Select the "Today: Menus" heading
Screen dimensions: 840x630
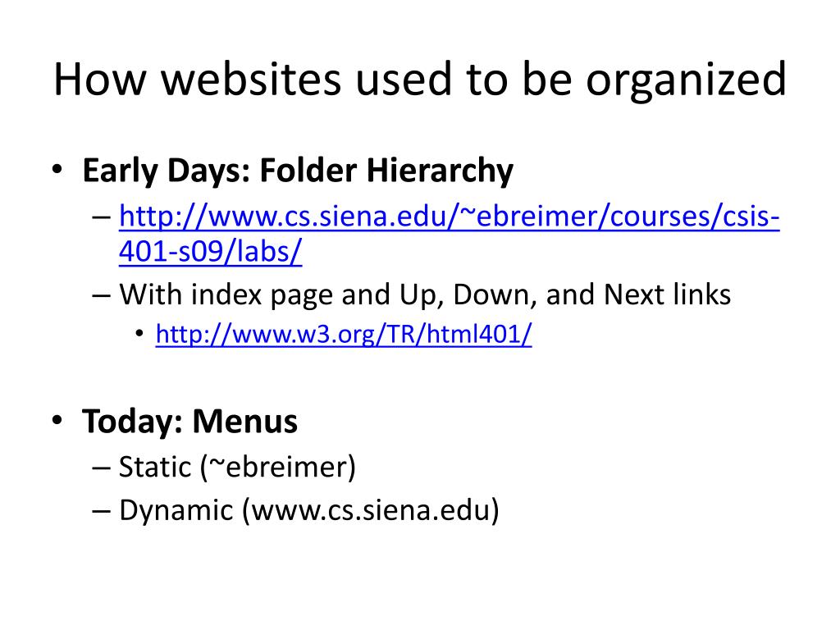tap(189, 422)
